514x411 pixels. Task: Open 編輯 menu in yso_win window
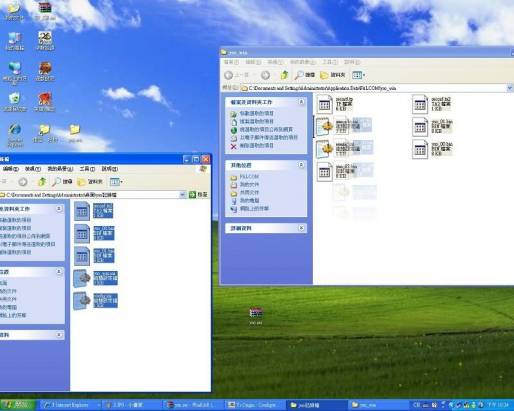(x=253, y=62)
